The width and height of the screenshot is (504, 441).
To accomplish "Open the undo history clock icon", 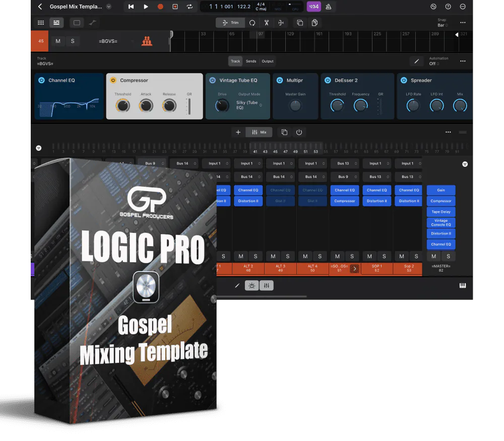I will (433, 7).
